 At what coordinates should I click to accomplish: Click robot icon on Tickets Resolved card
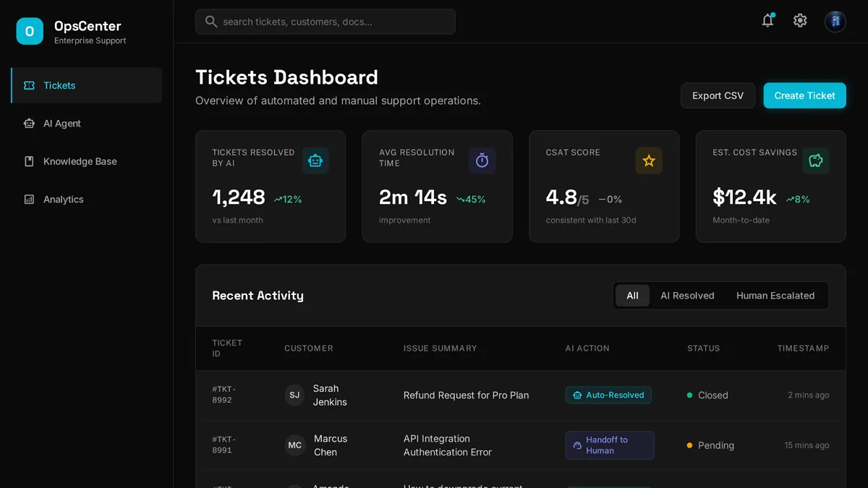tap(315, 160)
